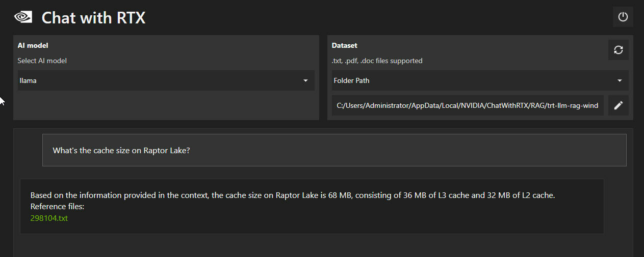Focus the C:/Users/Administrator path field
The image size is (644, 257).
[x=468, y=105]
